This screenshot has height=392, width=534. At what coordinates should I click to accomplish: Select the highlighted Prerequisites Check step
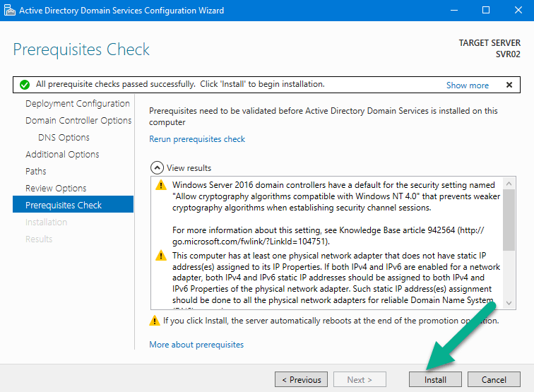point(73,204)
